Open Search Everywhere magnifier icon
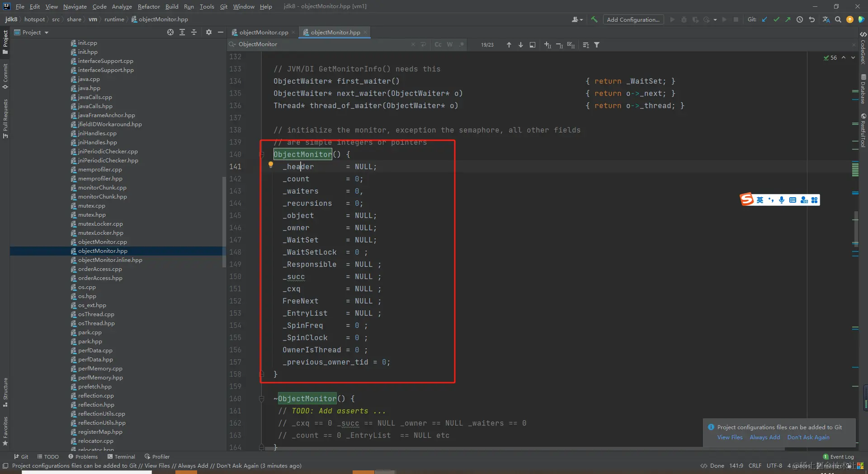This screenshot has height=474, width=868. (x=838, y=19)
